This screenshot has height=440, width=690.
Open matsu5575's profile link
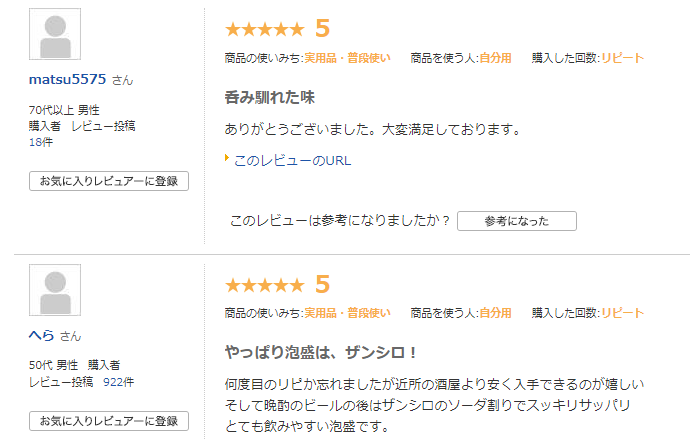tap(67, 79)
